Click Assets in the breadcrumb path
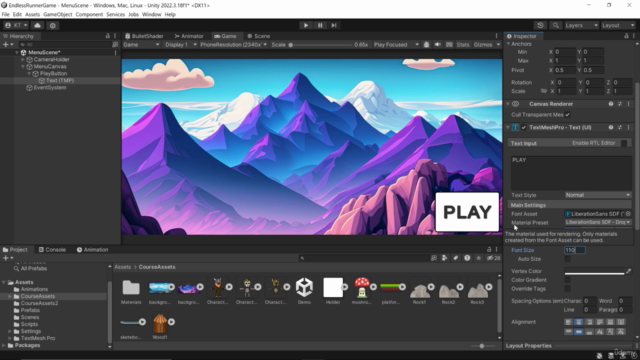The height and width of the screenshot is (360, 640). point(122,267)
